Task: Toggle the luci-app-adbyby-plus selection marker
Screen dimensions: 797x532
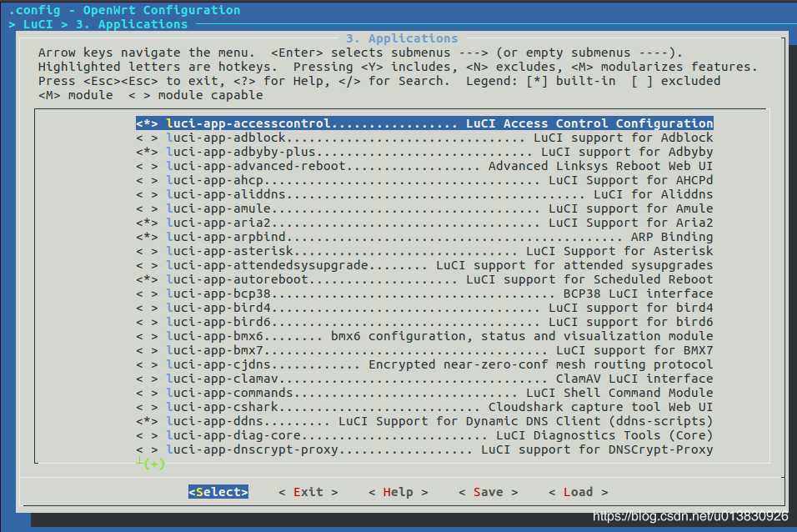Action: 147,152
